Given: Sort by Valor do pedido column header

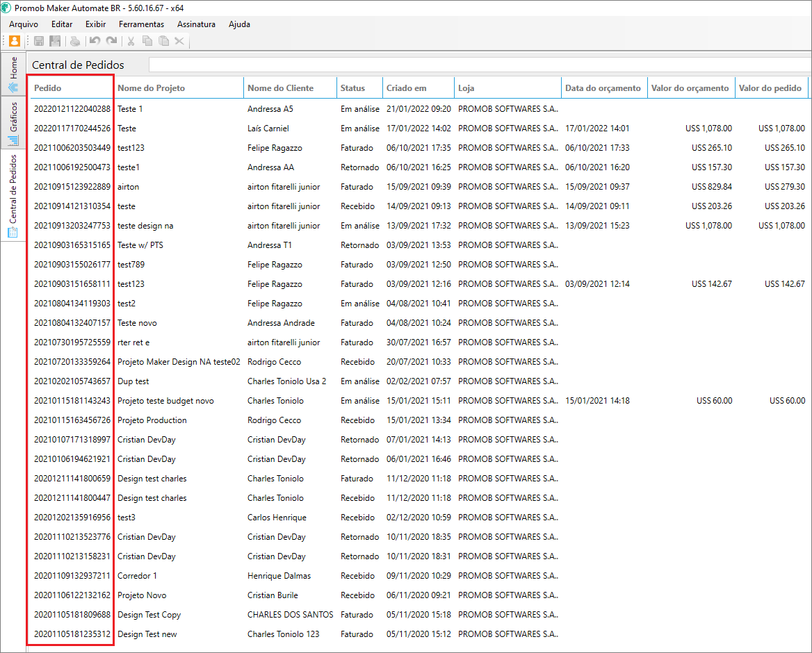Looking at the screenshot, I should 772,88.
